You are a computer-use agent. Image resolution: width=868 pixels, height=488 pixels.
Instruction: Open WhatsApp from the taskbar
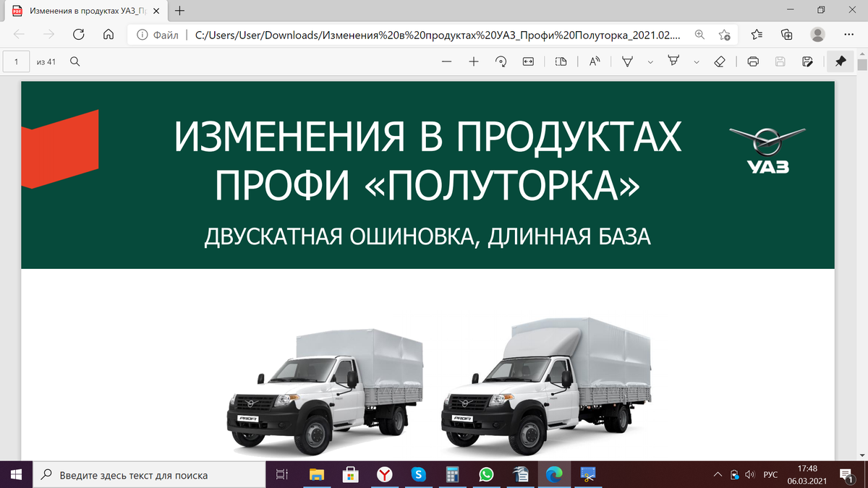486,474
